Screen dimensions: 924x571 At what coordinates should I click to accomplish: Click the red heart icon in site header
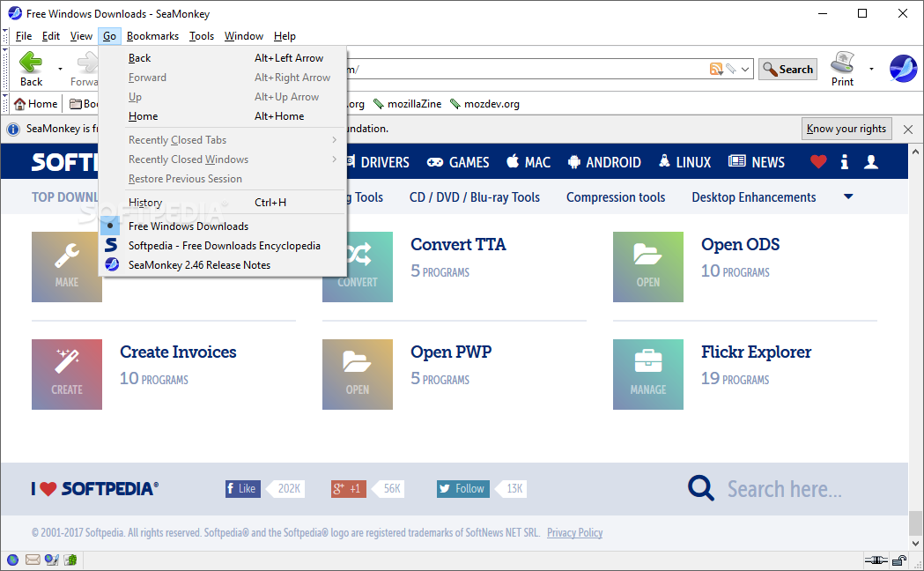coord(818,161)
